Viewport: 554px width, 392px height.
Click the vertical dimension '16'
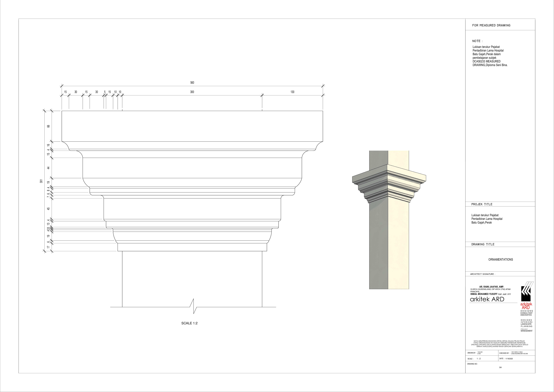point(48,145)
